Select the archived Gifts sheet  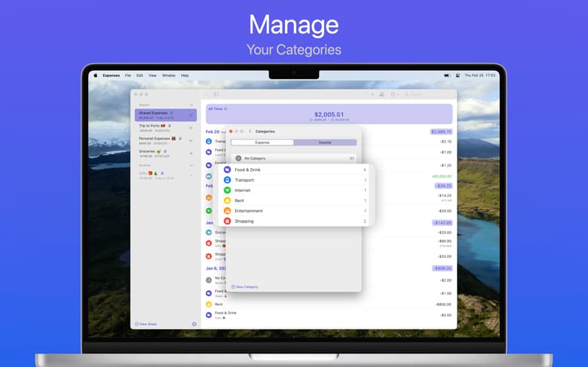pyautogui.click(x=165, y=176)
